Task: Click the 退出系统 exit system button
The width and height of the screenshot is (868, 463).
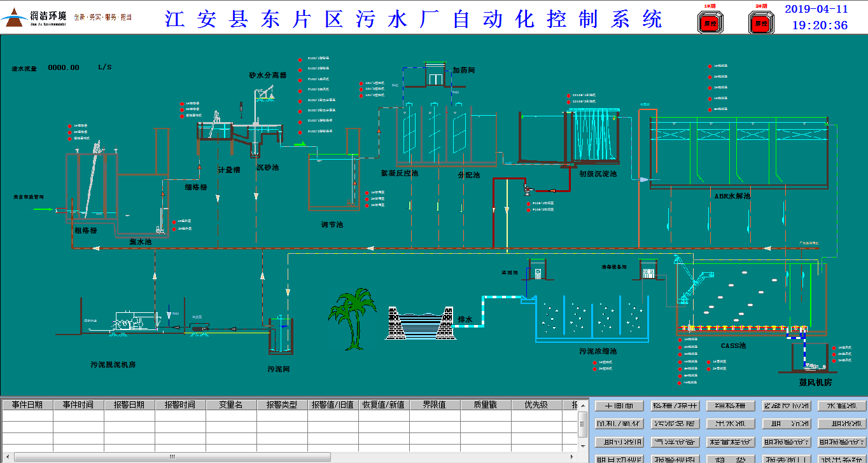Action: pos(842,459)
